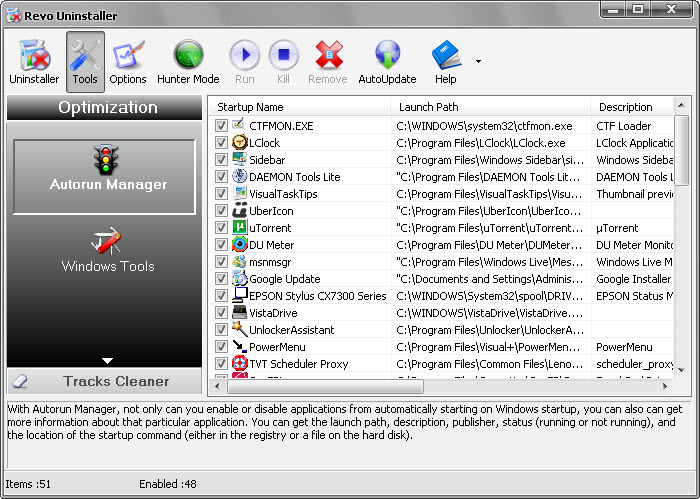Expand the Help dropdown arrow
700x499 pixels.
(478, 61)
